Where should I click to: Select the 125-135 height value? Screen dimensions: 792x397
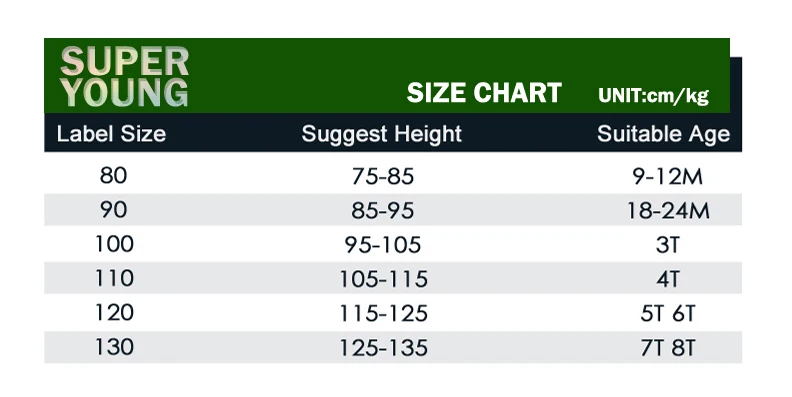coord(383,349)
